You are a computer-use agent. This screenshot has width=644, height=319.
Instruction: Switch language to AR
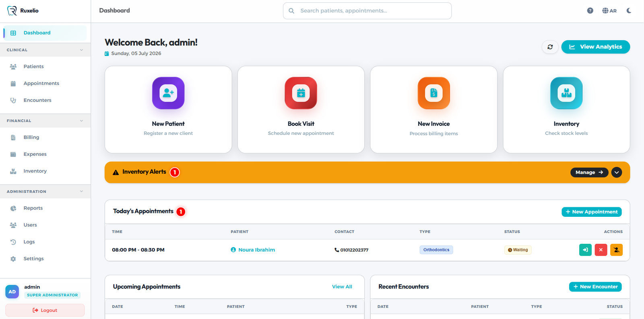click(x=609, y=11)
